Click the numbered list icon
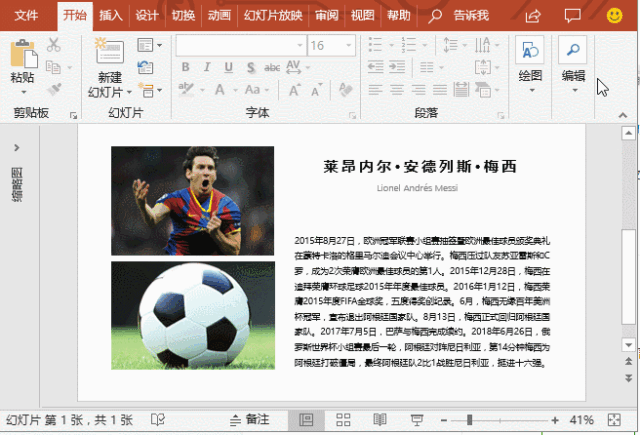Viewport: 640px width, 435px height. pyautogui.click(x=408, y=44)
